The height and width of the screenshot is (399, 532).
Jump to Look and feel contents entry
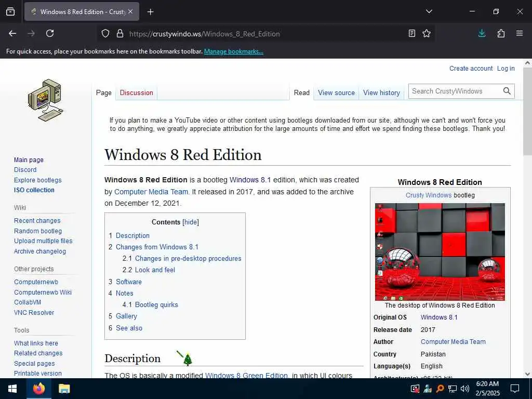coord(155,270)
